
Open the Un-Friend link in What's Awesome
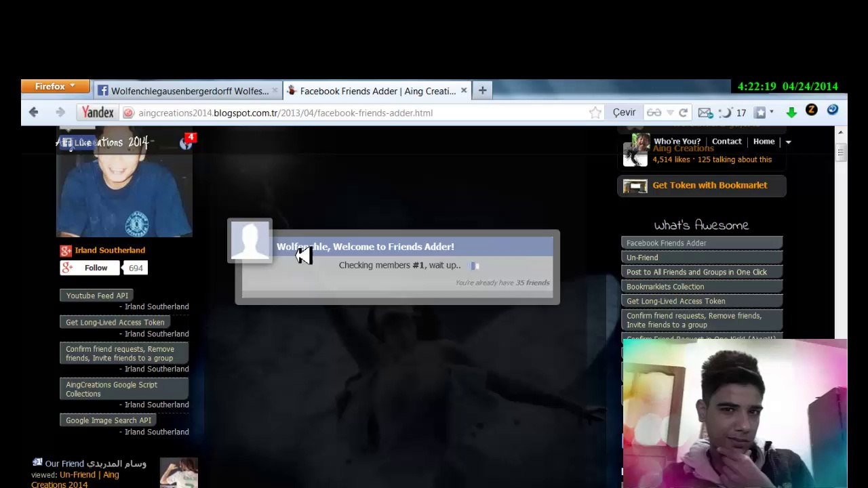click(702, 258)
